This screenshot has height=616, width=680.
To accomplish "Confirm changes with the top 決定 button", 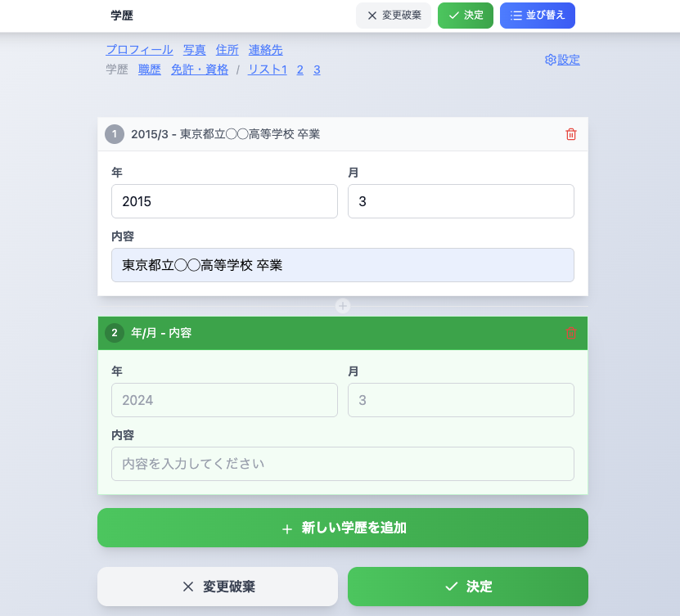I will click(x=465, y=15).
